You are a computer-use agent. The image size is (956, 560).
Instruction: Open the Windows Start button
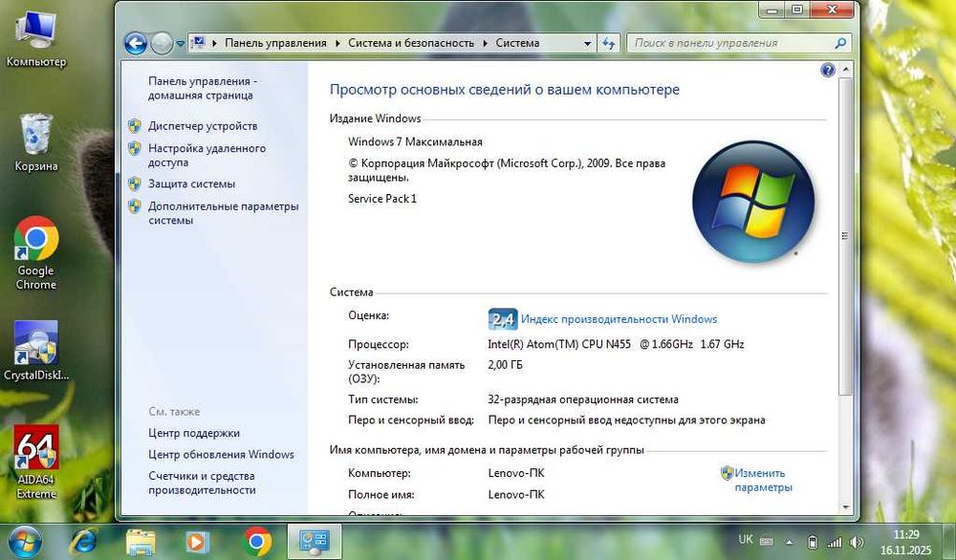point(25,541)
